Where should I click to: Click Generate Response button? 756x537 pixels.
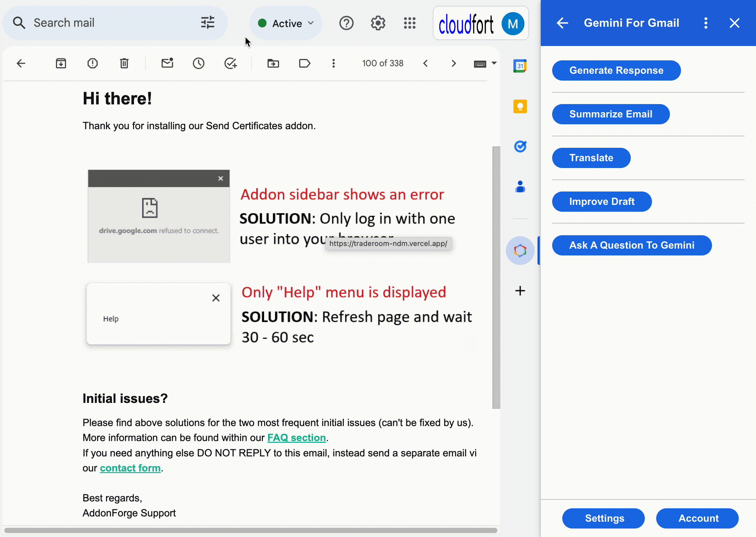616,70
